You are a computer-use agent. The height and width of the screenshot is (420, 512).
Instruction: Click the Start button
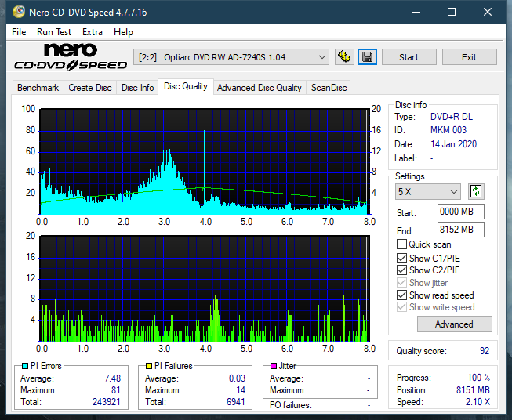(x=409, y=57)
